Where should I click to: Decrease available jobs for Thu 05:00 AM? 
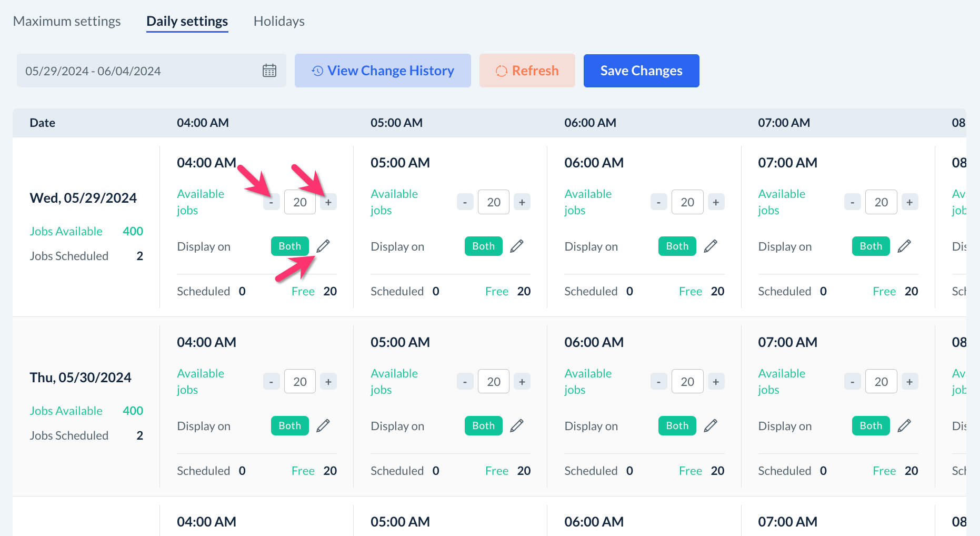point(465,382)
